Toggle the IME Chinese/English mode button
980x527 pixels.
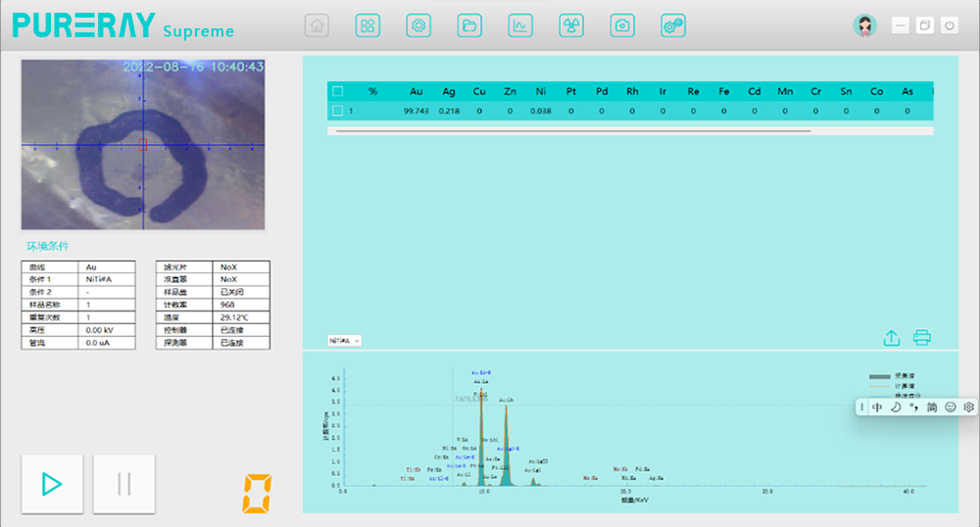(877, 407)
